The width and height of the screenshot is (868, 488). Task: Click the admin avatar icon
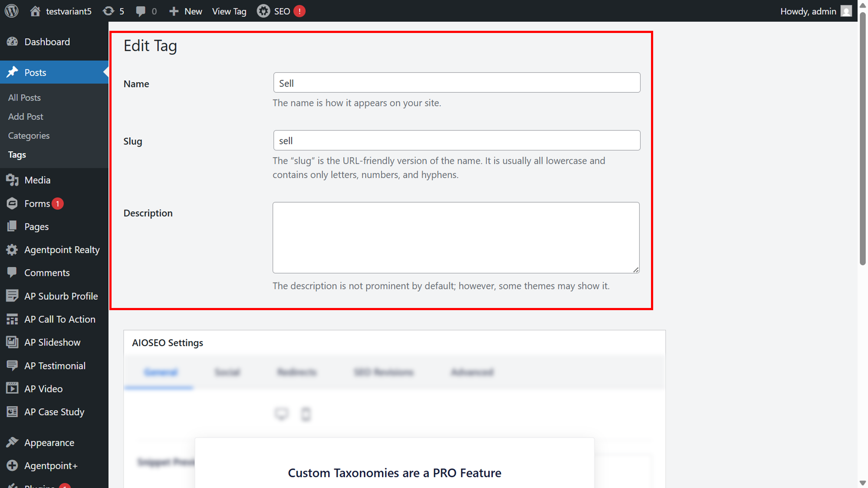point(846,11)
